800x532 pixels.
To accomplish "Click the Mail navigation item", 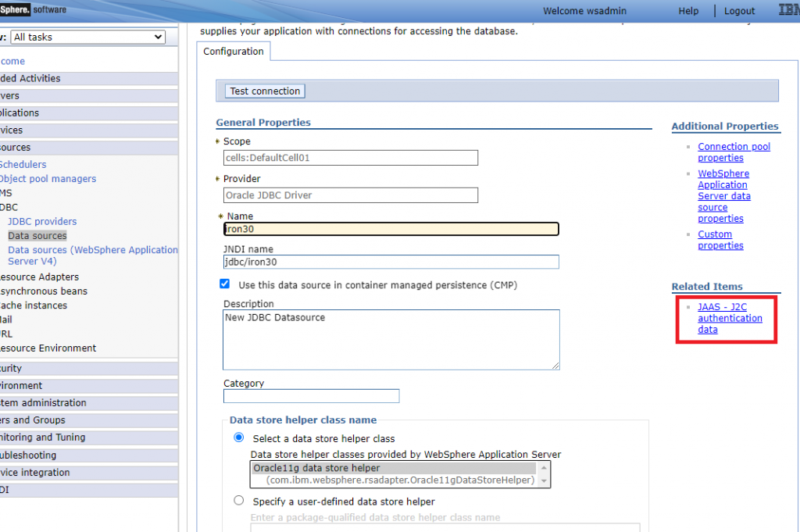I will pos(6,320).
